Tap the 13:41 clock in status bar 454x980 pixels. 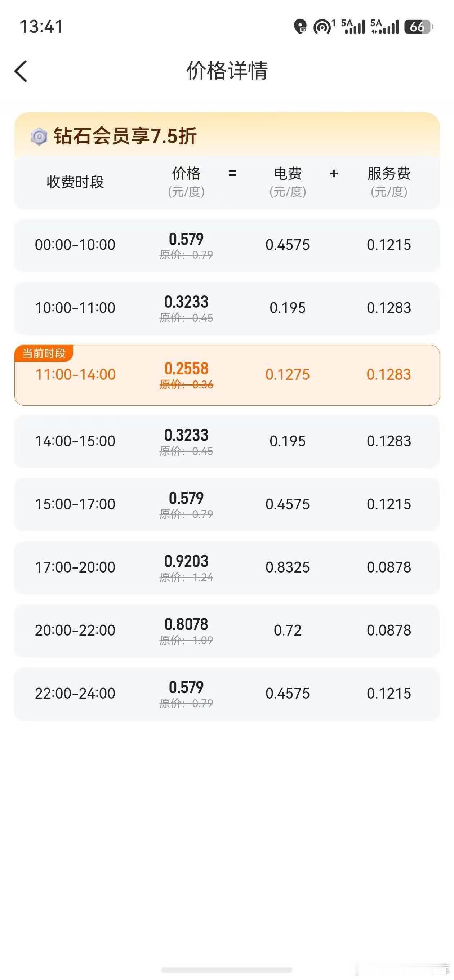tap(41, 27)
